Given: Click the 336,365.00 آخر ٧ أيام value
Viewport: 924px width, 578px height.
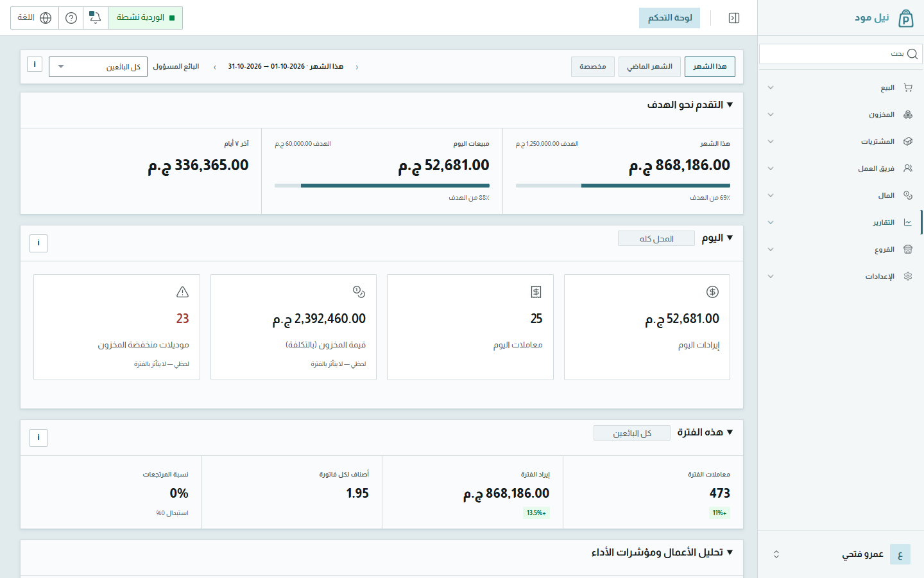Looking at the screenshot, I should pyautogui.click(x=198, y=166).
